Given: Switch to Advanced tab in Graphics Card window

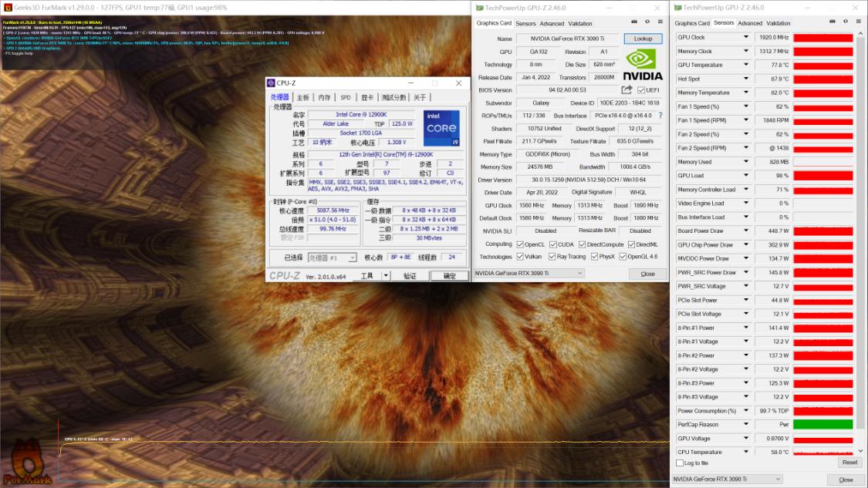Looking at the screenshot, I should [552, 24].
